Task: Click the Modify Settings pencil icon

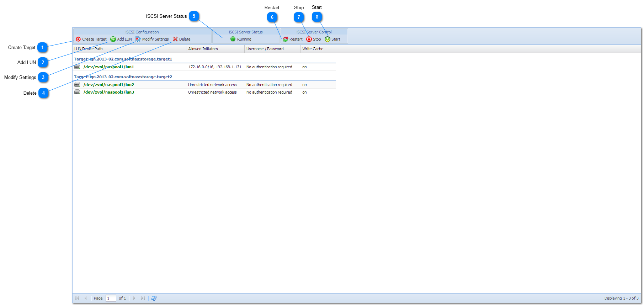Action: pyautogui.click(x=138, y=39)
